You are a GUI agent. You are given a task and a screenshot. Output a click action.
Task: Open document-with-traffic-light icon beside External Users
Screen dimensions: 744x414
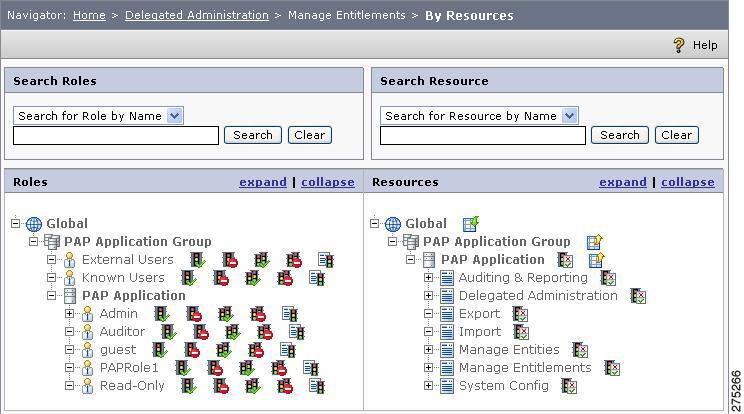pos(326,260)
